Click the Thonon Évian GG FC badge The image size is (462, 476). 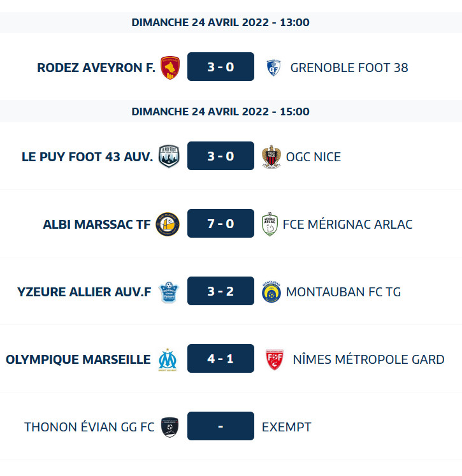pos(170,427)
